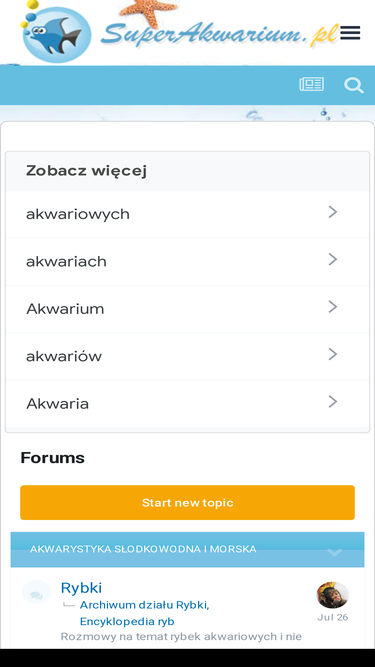The height and width of the screenshot is (667, 375).
Task: Click the arrow beside Akwarium entry
Action: tap(333, 307)
